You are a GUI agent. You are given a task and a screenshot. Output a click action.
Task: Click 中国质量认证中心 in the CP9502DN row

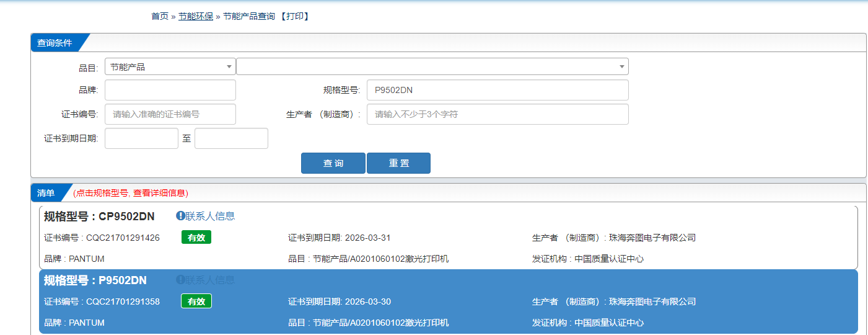coord(609,259)
